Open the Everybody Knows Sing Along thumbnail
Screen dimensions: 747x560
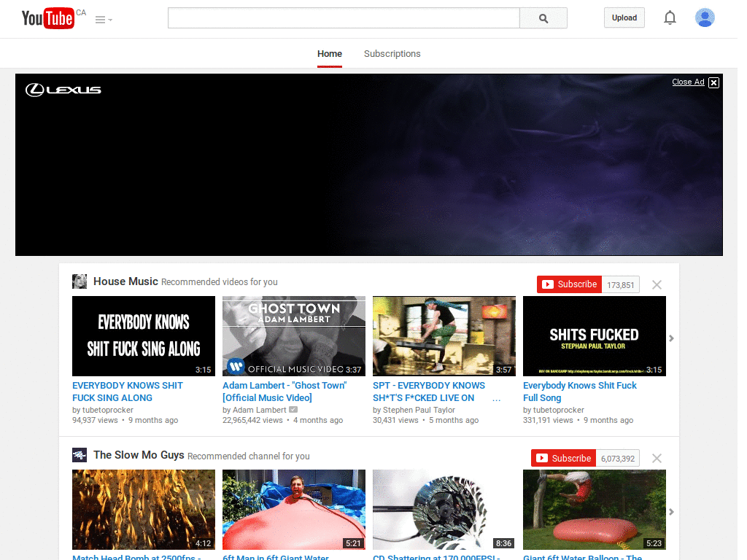(144, 336)
